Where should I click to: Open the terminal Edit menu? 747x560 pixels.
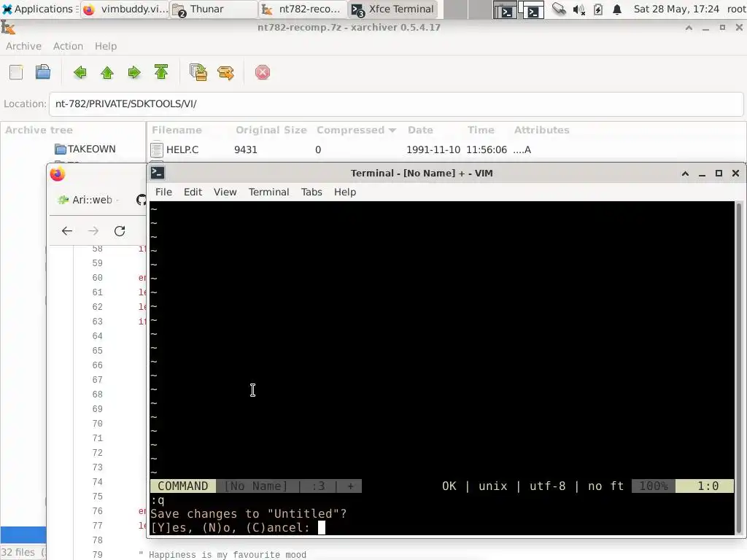coord(193,192)
